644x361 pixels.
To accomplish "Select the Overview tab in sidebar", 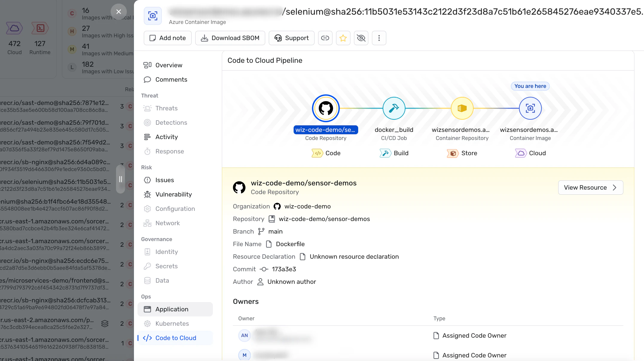I will 175,65.
